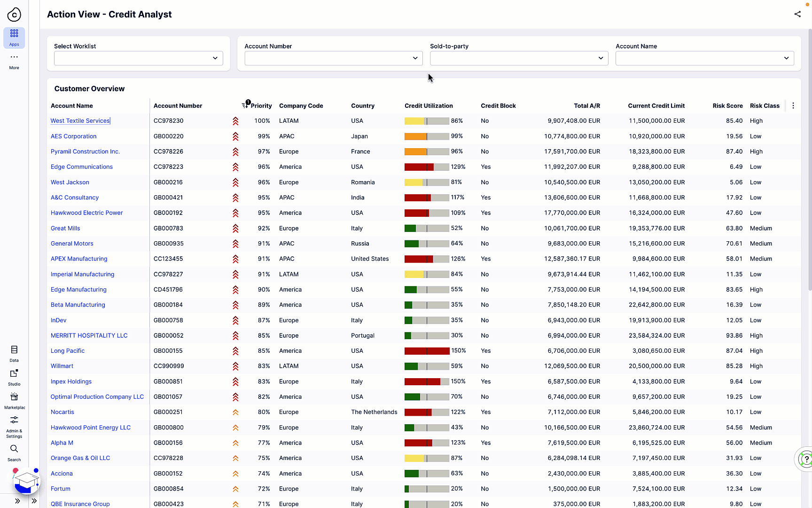This screenshot has width=812, height=508.
Task: Click the share icon at the top right
Action: [x=797, y=14]
